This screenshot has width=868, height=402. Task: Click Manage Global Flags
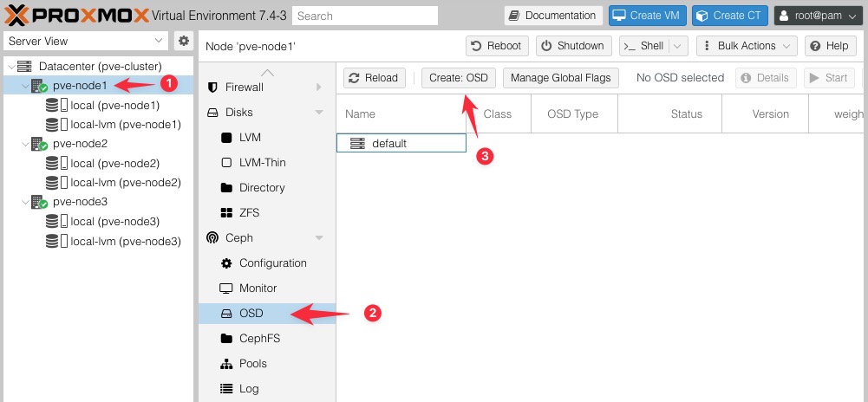(x=560, y=78)
